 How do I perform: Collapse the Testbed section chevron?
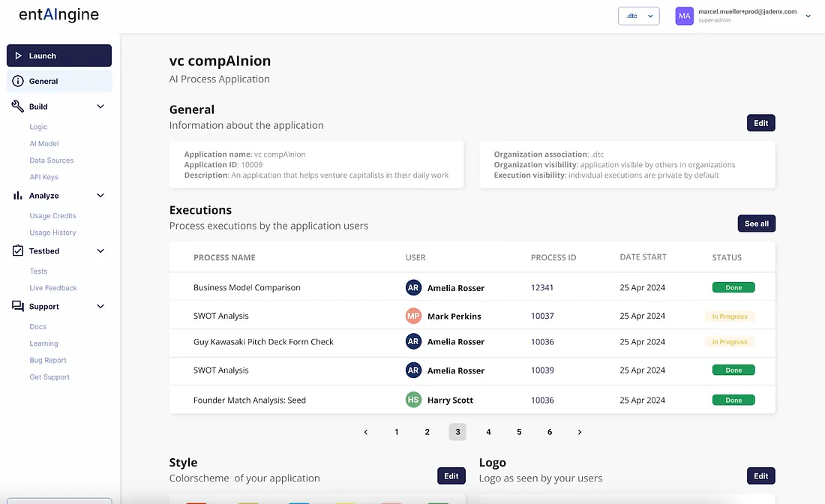click(x=100, y=251)
